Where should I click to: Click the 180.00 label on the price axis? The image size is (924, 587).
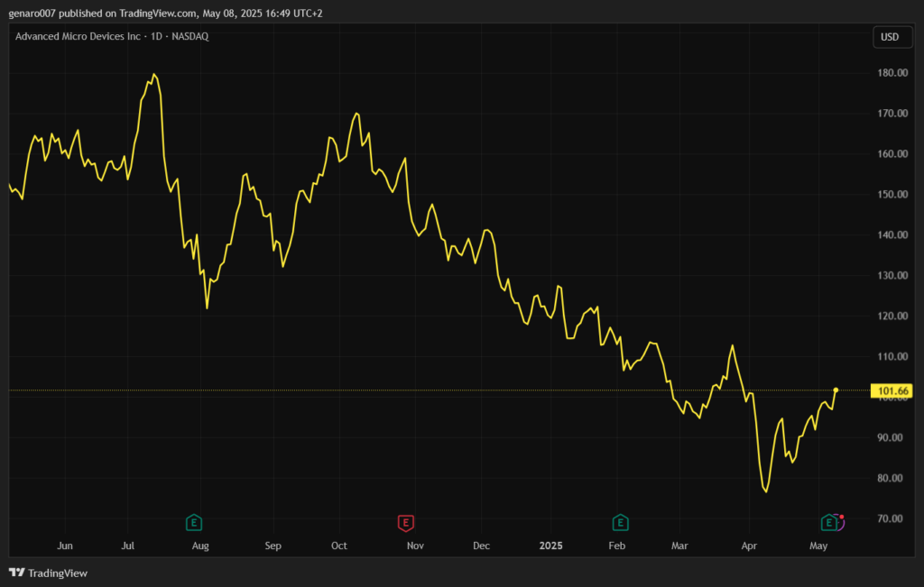[x=892, y=73]
